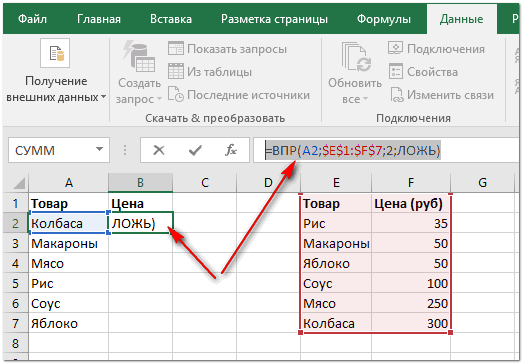Viewport: 523px width, 364px height.
Task: Click cell A7 containing Яблоко
Action: click(68, 323)
